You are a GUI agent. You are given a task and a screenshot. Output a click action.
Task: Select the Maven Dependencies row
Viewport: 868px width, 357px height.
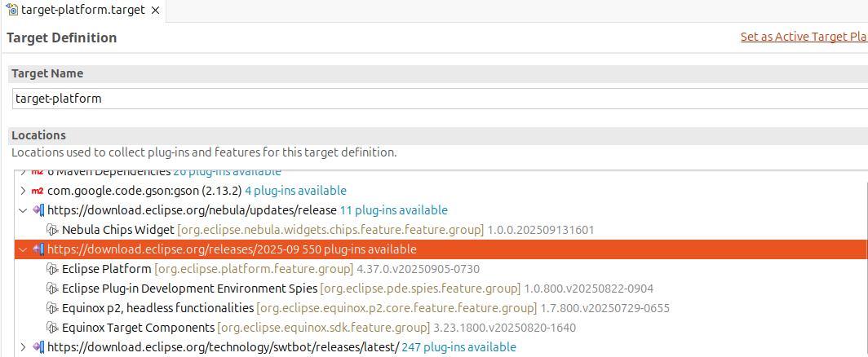point(440,173)
